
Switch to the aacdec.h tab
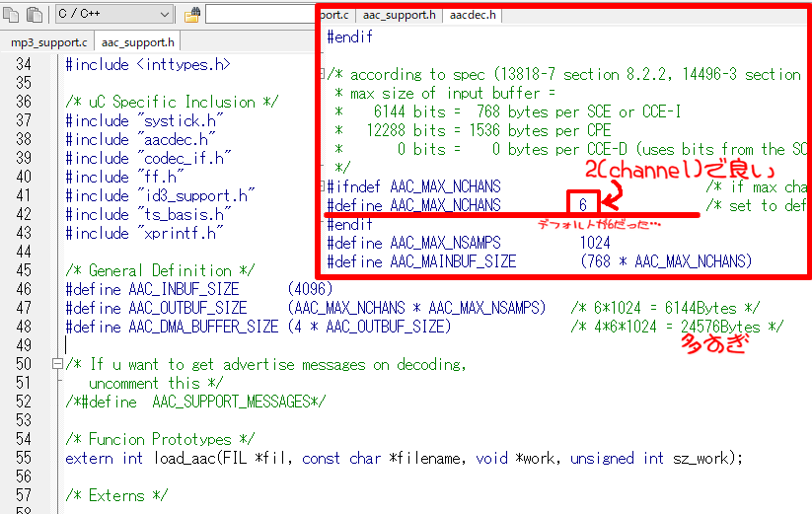tap(473, 15)
